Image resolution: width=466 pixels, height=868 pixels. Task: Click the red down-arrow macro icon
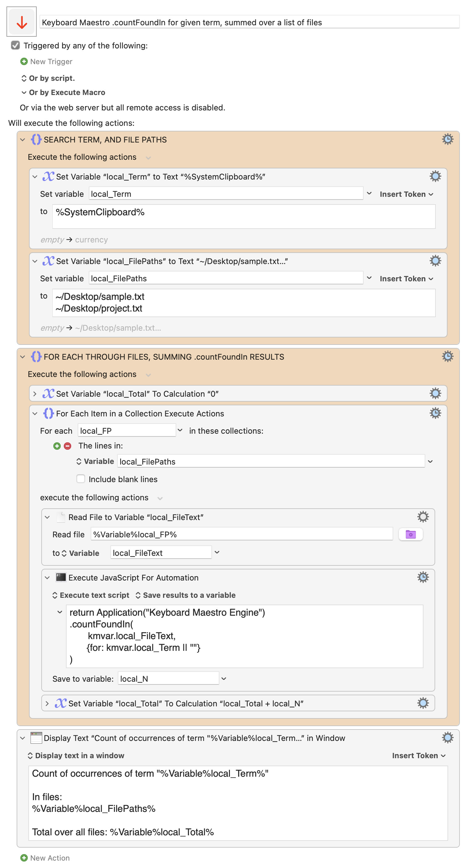point(22,22)
